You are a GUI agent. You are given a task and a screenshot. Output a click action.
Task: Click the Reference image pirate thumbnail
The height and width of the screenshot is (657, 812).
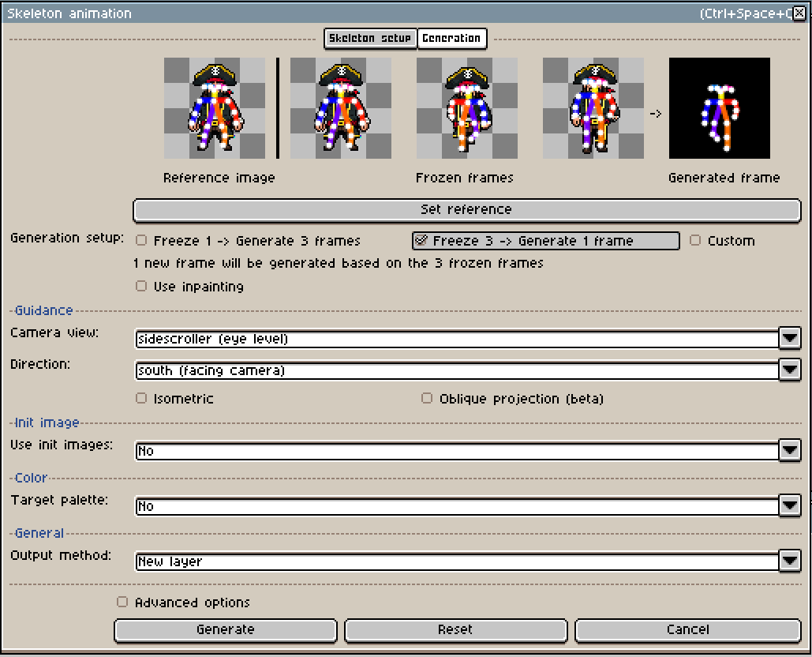point(215,108)
